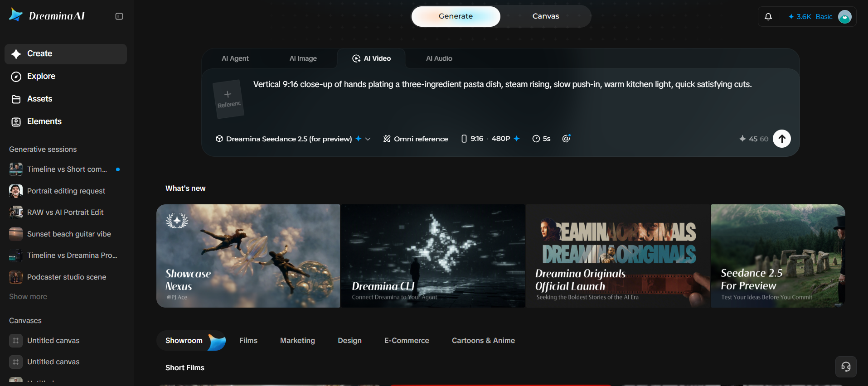Viewport: 868px width, 386px height.
Task: Go to Create in the sidebar
Action: tap(66, 54)
